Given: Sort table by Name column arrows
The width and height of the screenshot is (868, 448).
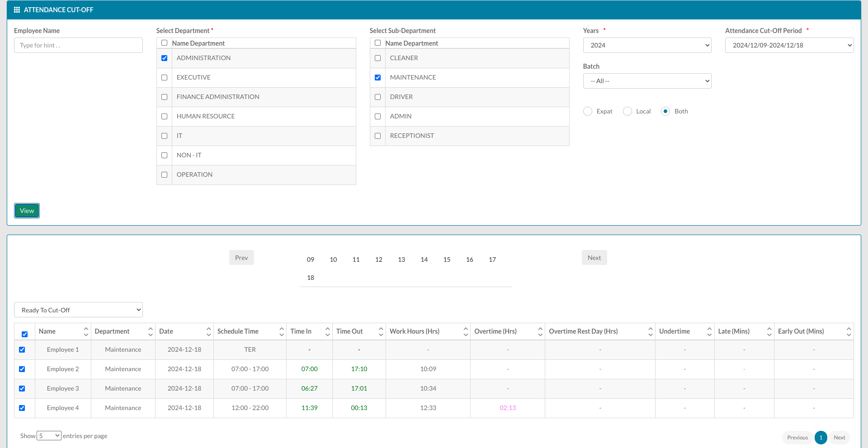Looking at the screenshot, I should (x=86, y=331).
